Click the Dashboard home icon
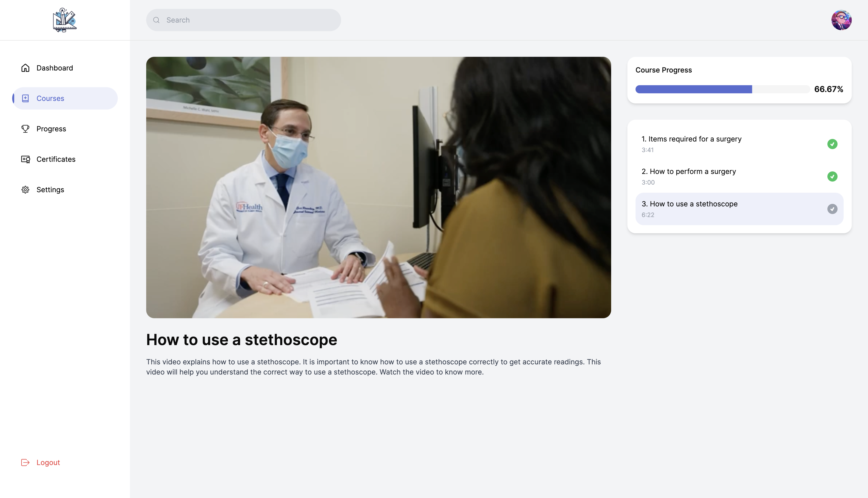The height and width of the screenshot is (498, 868). 25,68
